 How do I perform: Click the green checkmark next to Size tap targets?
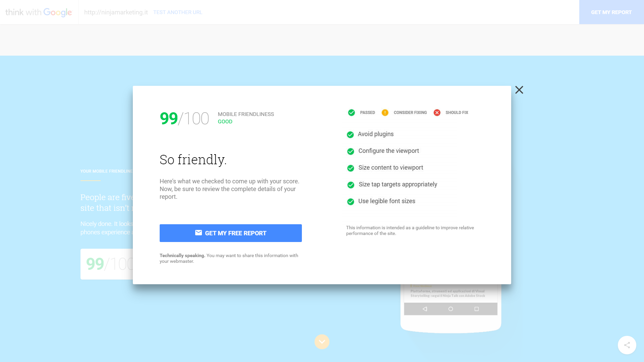[x=350, y=185]
